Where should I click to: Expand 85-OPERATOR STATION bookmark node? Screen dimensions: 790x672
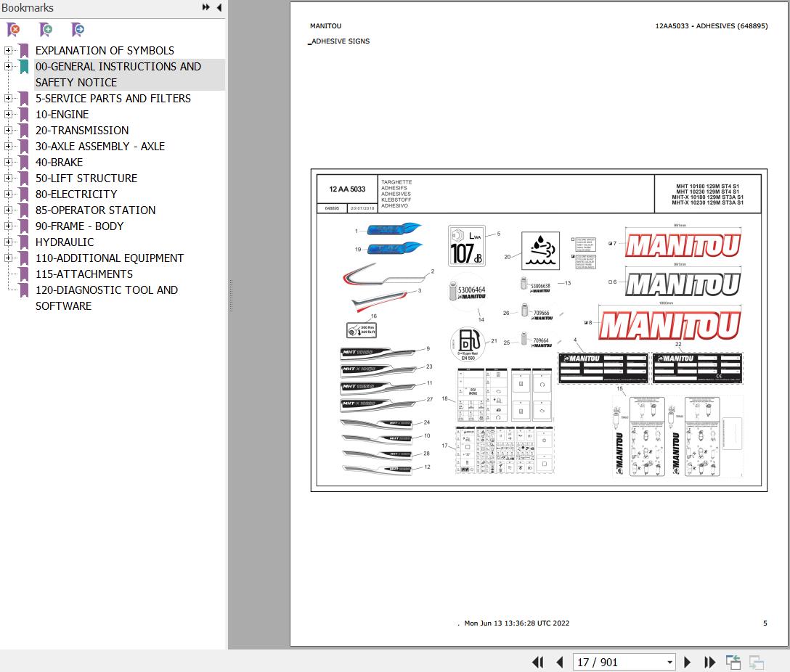[x=8, y=210]
